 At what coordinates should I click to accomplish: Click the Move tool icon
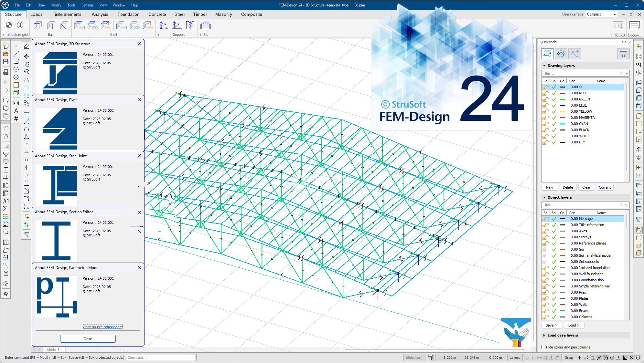pos(27,56)
